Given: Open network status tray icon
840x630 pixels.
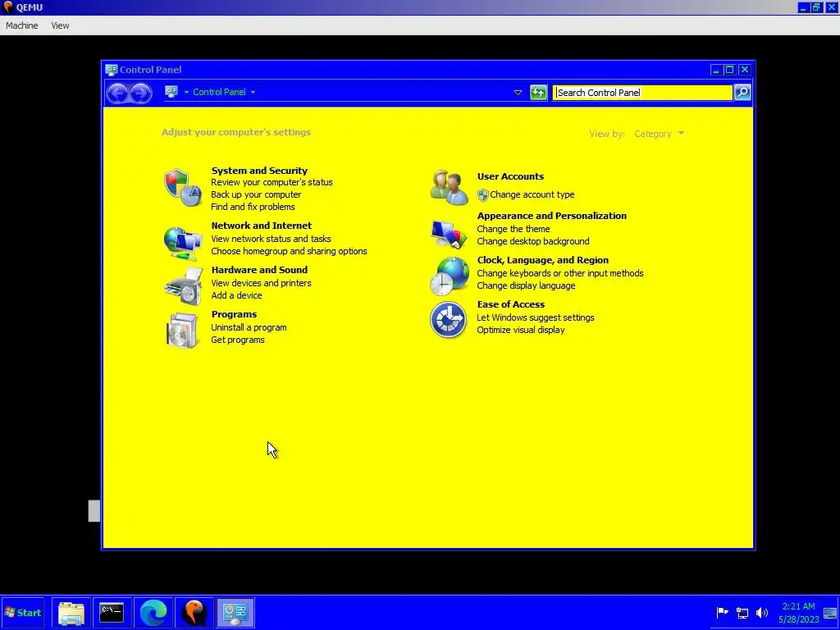Looking at the screenshot, I should pyautogui.click(x=742, y=612).
